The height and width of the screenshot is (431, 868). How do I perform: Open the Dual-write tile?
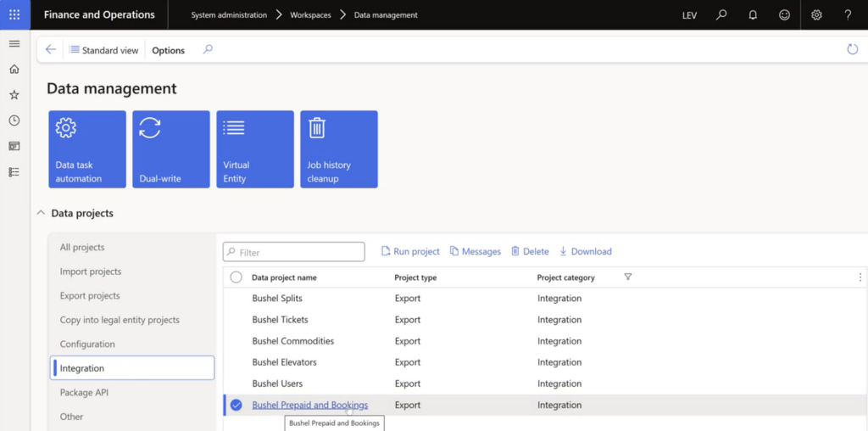(171, 149)
